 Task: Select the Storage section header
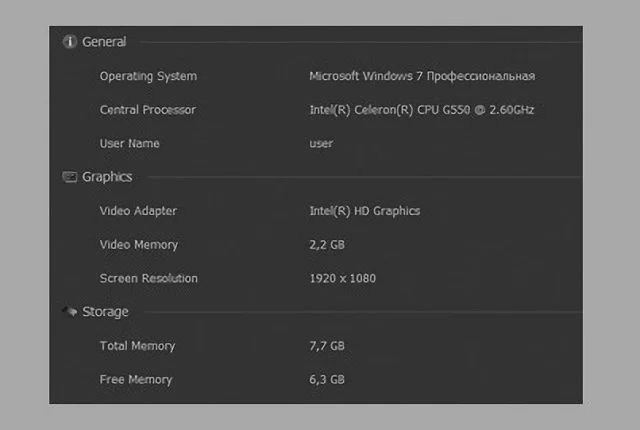coord(105,312)
